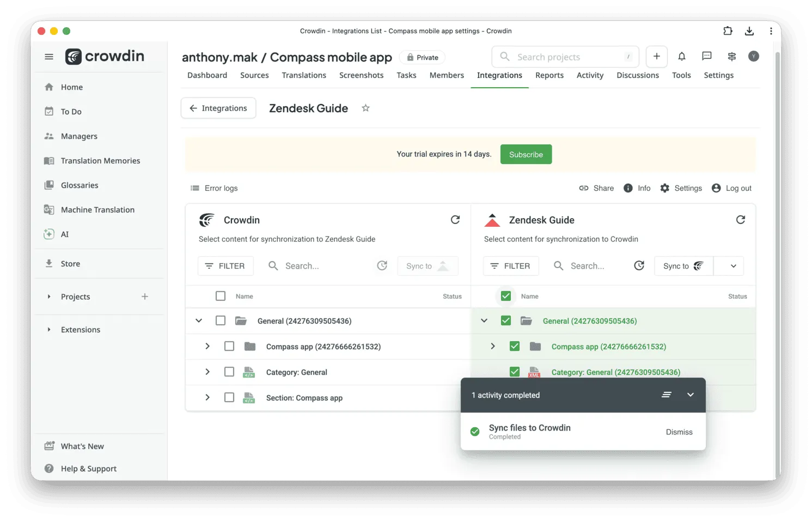Viewport: 812px width, 521px height.
Task: Select all items in the Crowdin panel
Action: pos(221,296)
